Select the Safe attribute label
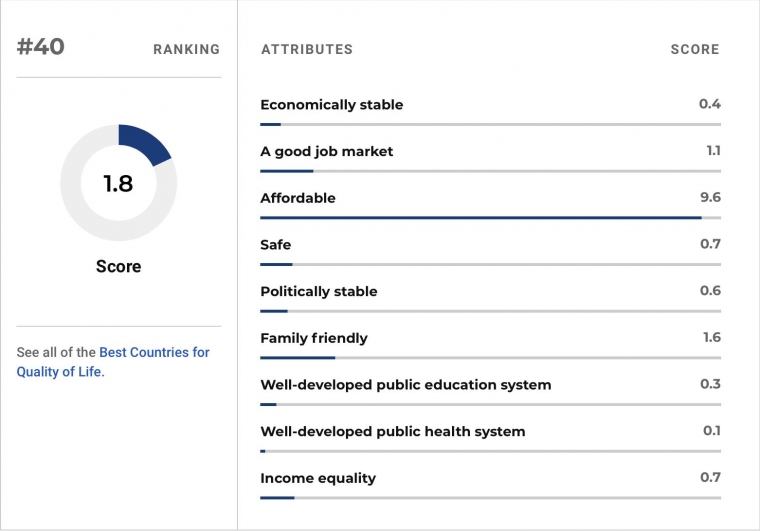Viewport: 760px width, 531px height. pos(275,245)
